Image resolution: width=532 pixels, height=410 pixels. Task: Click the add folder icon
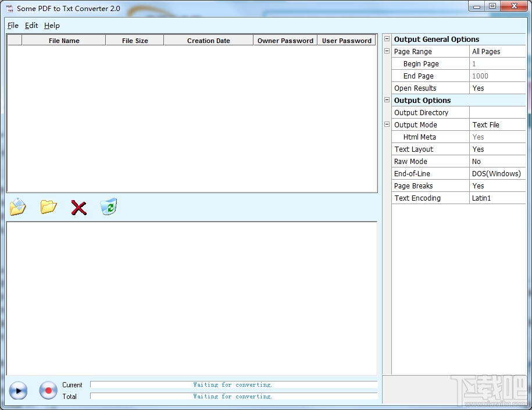point(48,206)
